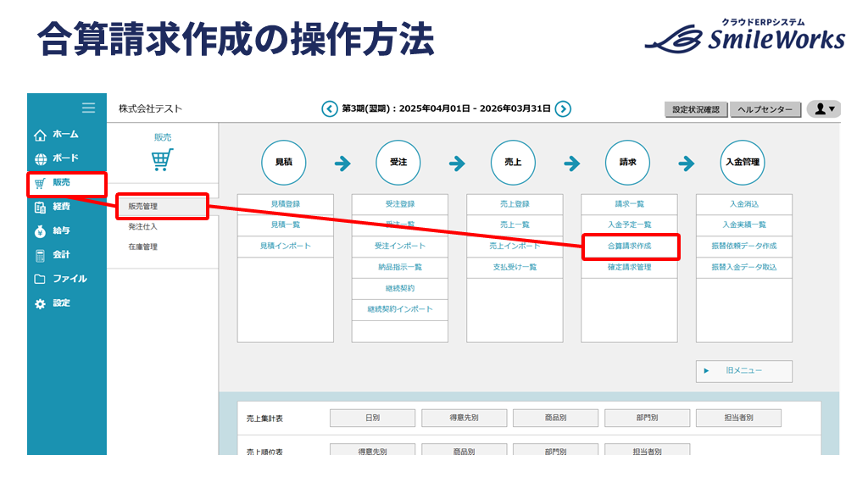
Task: Open the Board globe icon item
Action: point(56,158)
